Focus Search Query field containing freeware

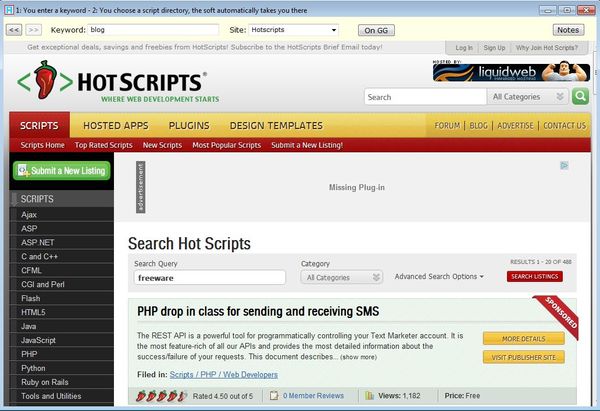(210, 278)
